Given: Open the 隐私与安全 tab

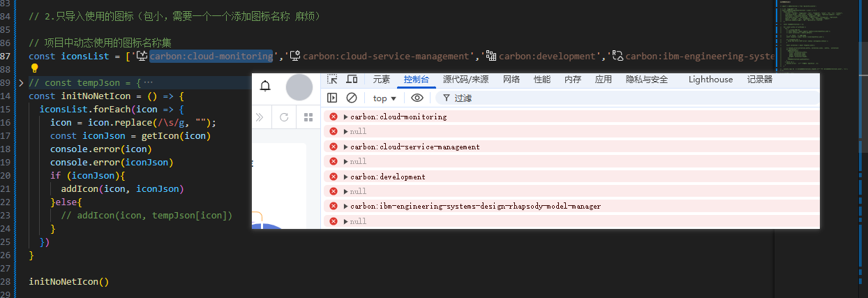Looking at the screenshot, I should [647, 80].
